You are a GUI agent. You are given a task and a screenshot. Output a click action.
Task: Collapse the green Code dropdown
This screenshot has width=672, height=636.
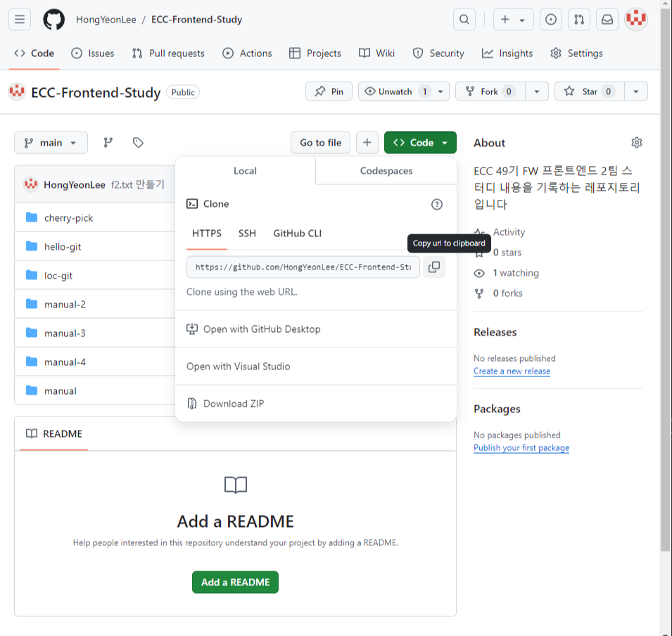420,142
